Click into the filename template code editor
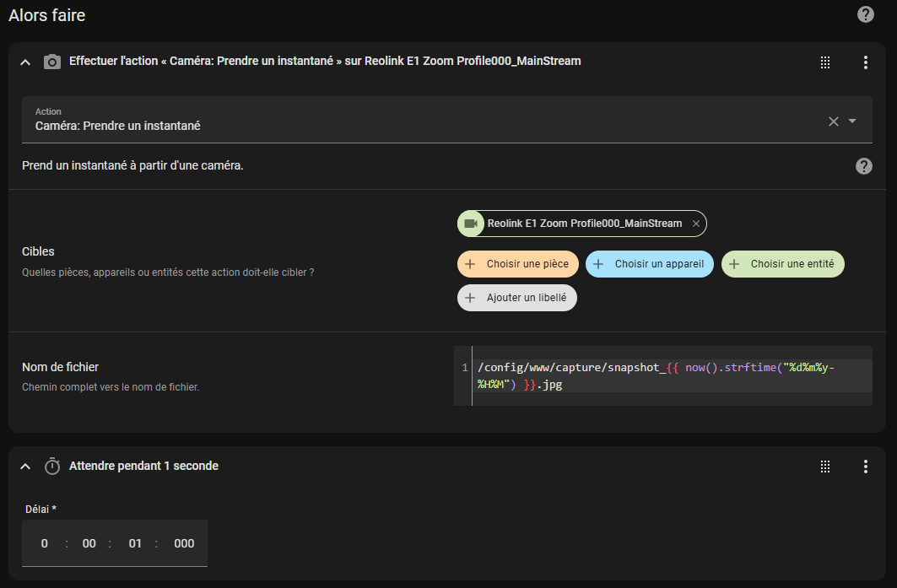The image size is (897, 588). pos(667,376)
